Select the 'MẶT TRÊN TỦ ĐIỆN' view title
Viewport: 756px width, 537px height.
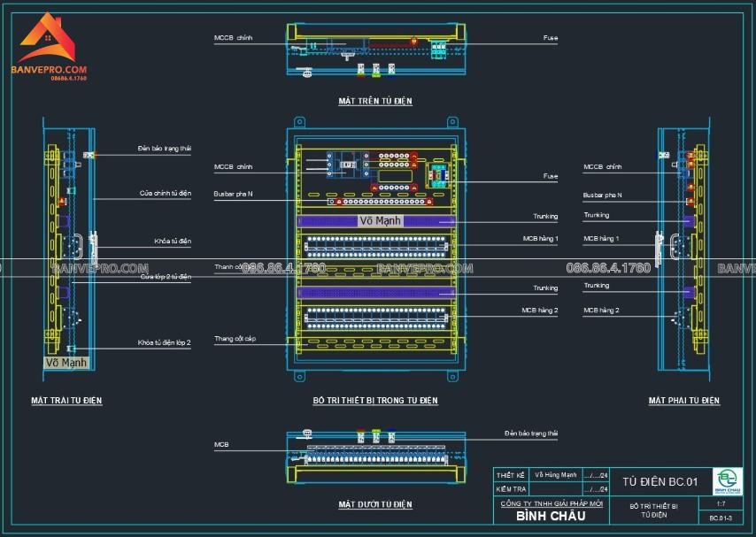point(375,101)
